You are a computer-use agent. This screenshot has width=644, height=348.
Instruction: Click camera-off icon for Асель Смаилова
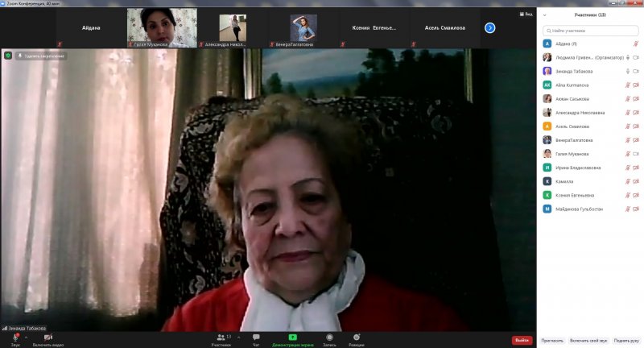coord(636,126)
